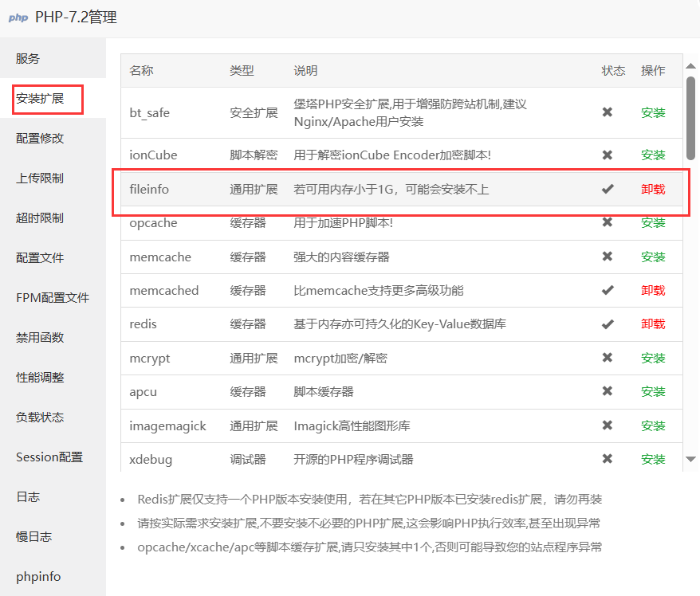Install the apcu extension
Screen dimensions: 700x596
(653, 392)
